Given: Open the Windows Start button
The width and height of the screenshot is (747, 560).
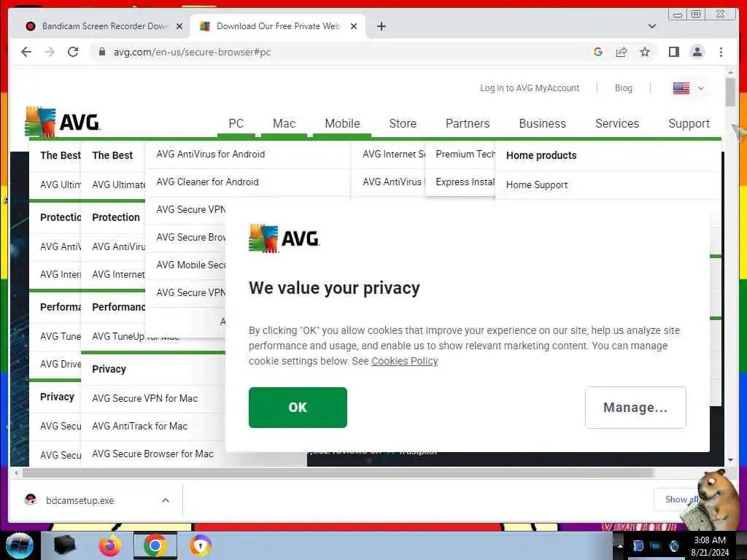Looking at the screenshot, I should (19, 545).
